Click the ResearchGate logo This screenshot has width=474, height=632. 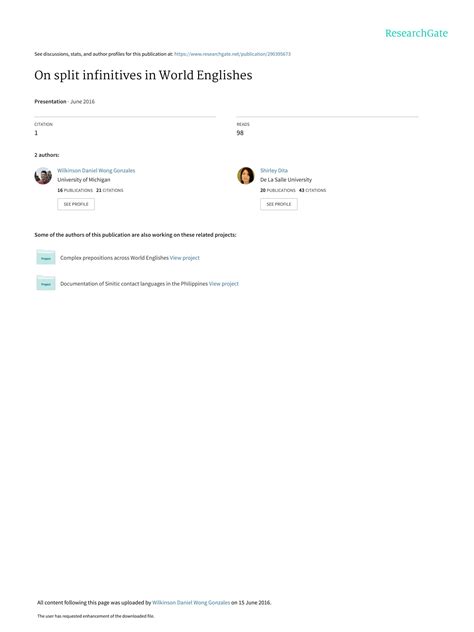coord(416,33)
